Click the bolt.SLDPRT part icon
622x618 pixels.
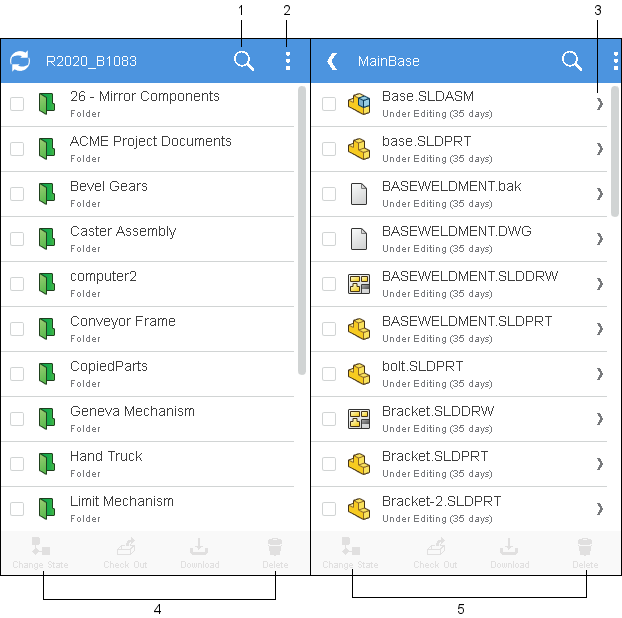359,373
